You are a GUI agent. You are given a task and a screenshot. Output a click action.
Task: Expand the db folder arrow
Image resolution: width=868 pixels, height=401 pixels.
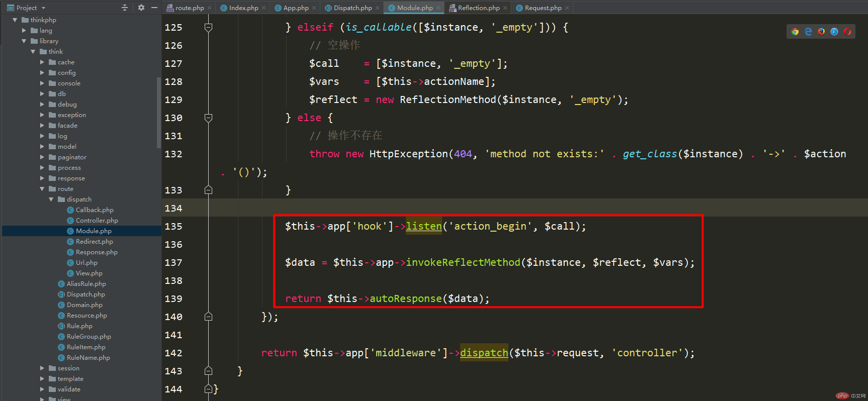coord(42,94)
